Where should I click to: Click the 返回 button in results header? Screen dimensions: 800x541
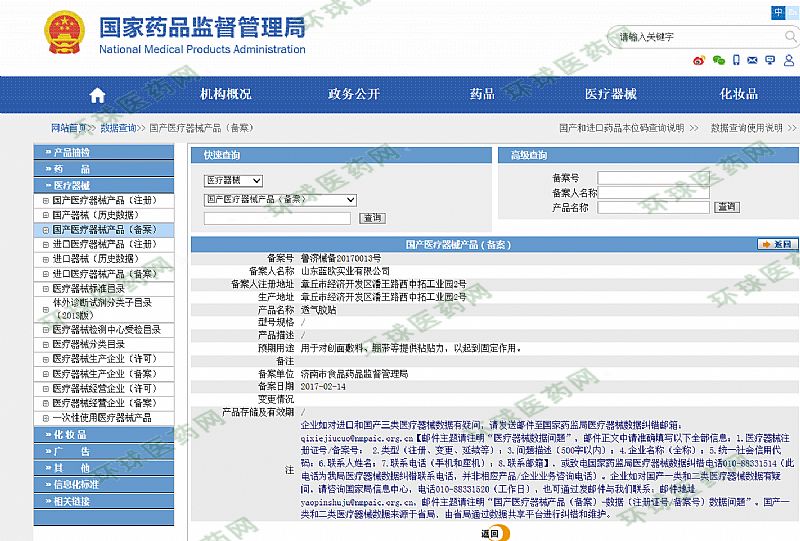coord(778,244)
